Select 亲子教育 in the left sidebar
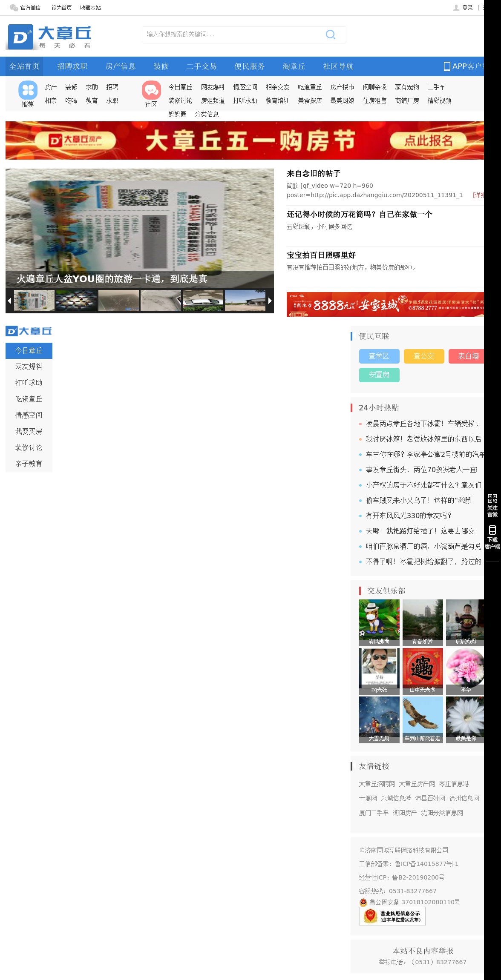This screenshot has height=980, width=501. pyautogui.click(x=29, y=464)
